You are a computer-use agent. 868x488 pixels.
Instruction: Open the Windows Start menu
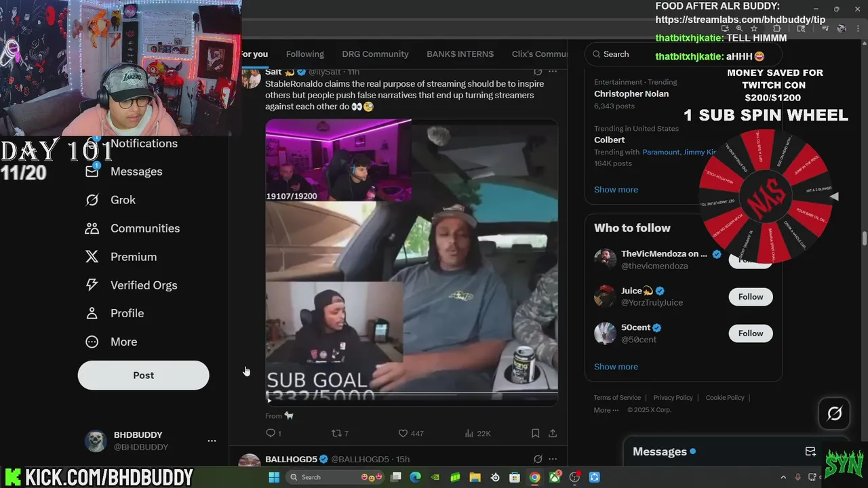[x=274, y=477]
